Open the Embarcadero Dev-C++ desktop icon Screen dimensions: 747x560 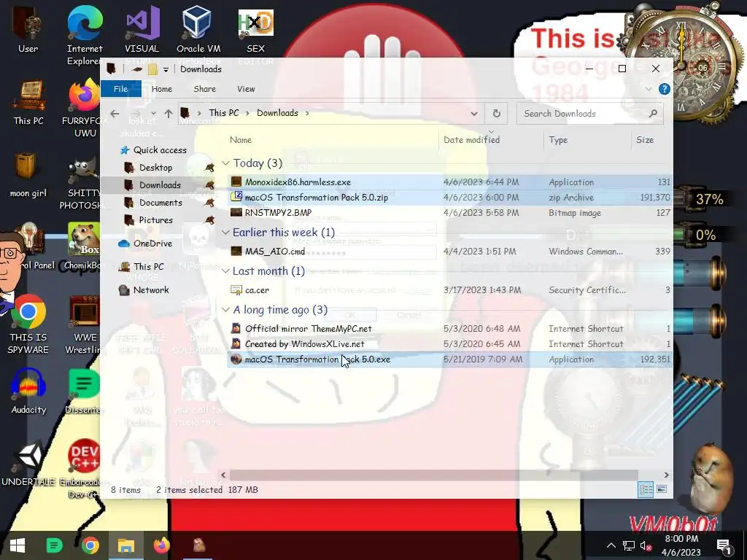tap(84, 469)
